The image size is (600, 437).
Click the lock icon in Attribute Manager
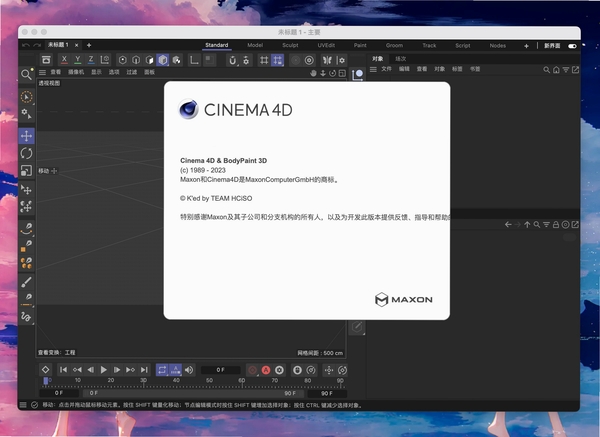(556, 225)
